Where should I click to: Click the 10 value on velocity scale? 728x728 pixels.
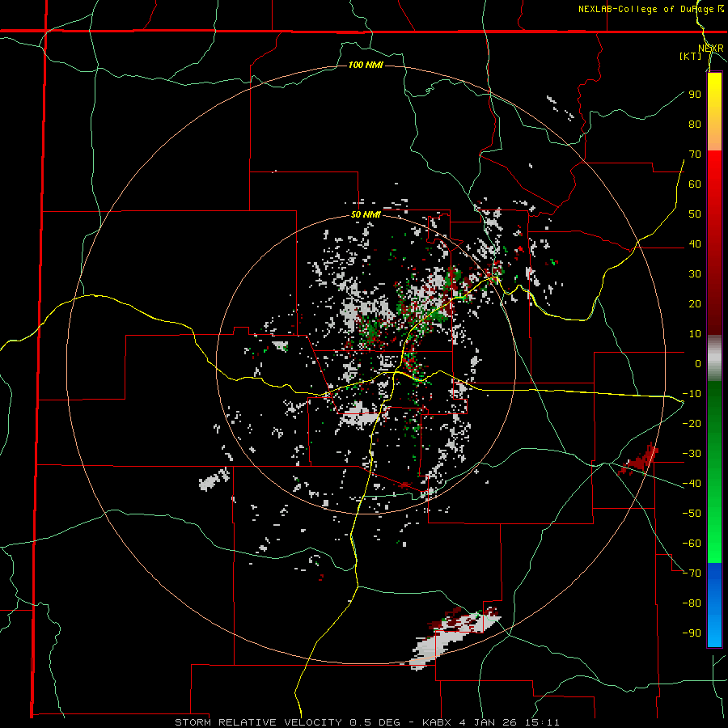point(695,334)
